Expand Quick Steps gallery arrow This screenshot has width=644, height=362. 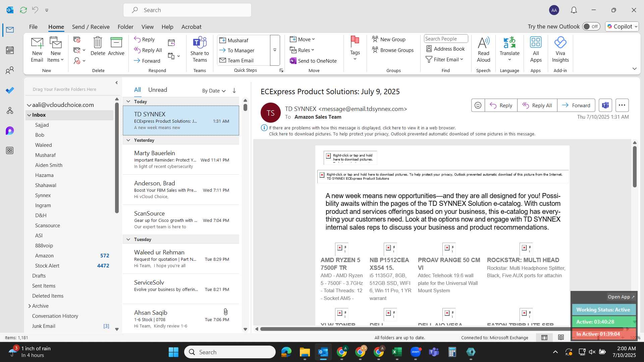click(275, 50)
